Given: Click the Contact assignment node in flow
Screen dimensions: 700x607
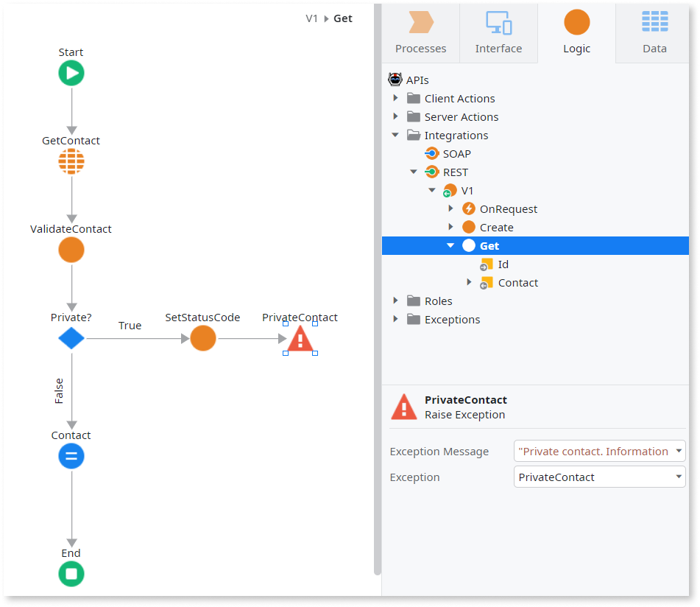Looking at the screenshot, I should click(x=71, y=455).
